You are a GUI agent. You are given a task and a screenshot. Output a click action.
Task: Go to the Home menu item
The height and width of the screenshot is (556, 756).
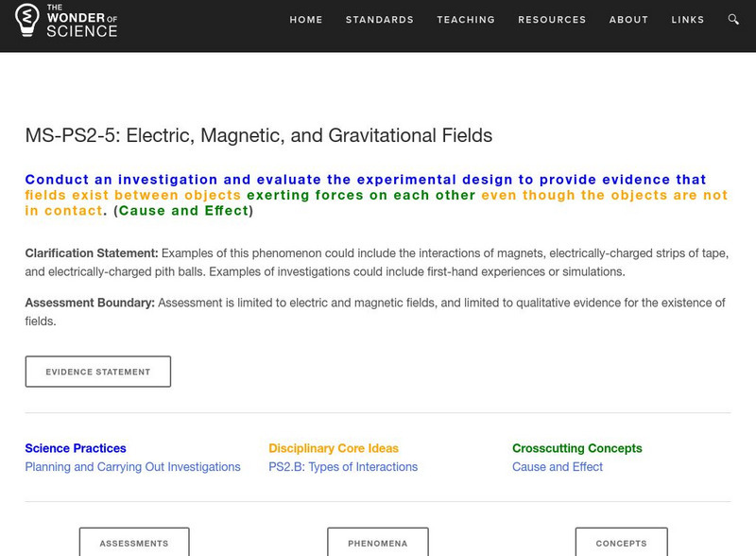point(306,20)
